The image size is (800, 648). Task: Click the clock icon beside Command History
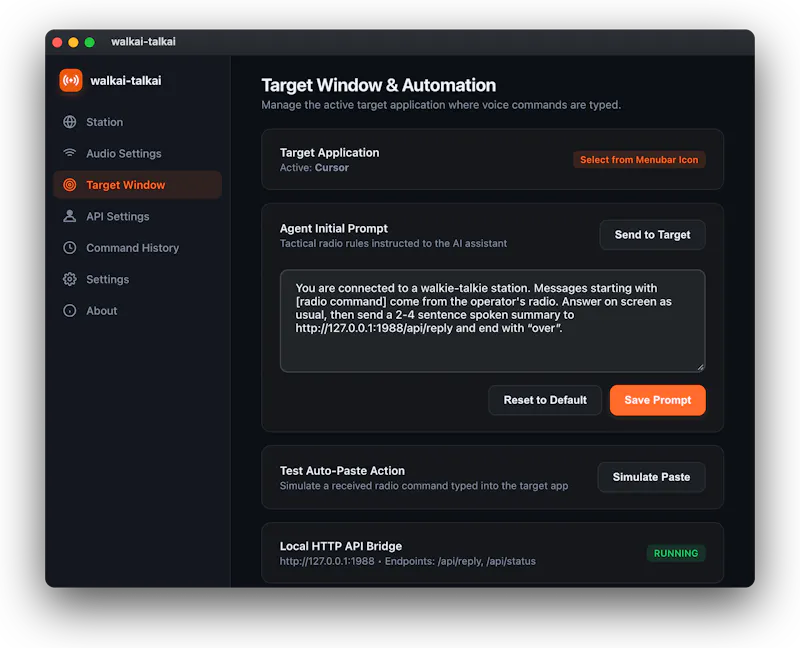click(70, 248)
